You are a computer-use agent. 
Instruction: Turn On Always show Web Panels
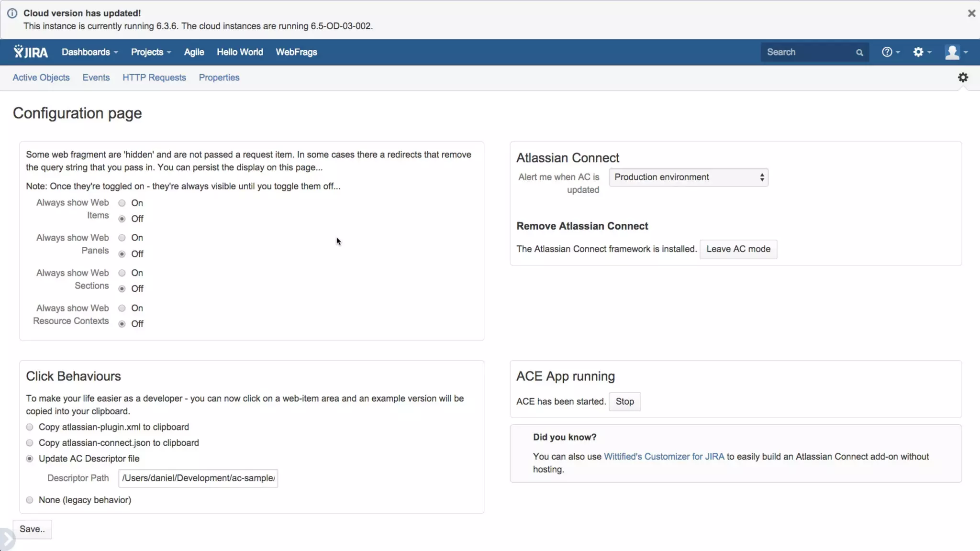[x=122, y=238]
